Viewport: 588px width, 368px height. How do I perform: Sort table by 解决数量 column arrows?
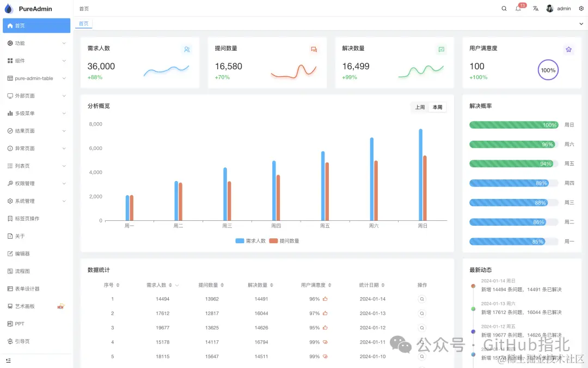pos(272,285)
